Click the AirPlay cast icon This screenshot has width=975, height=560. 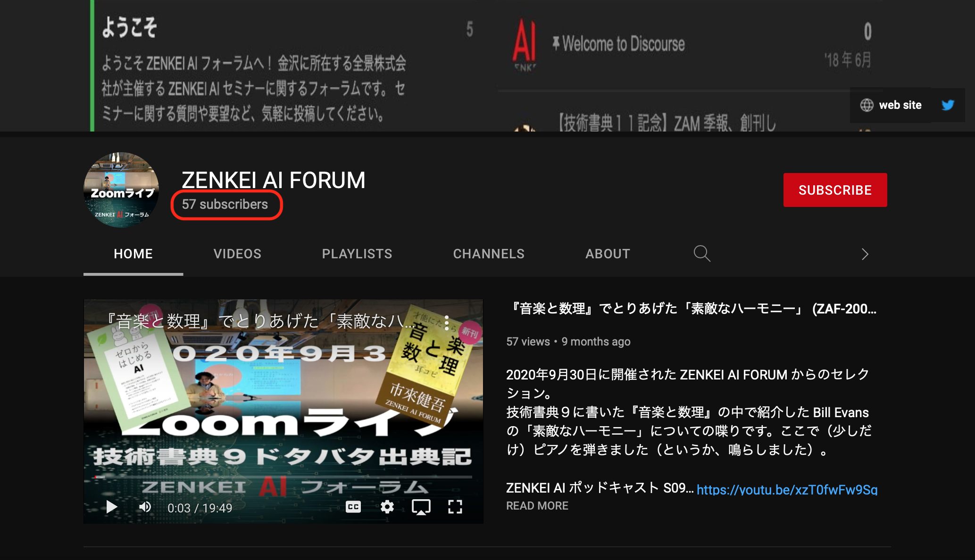click(x=421, y=507)
